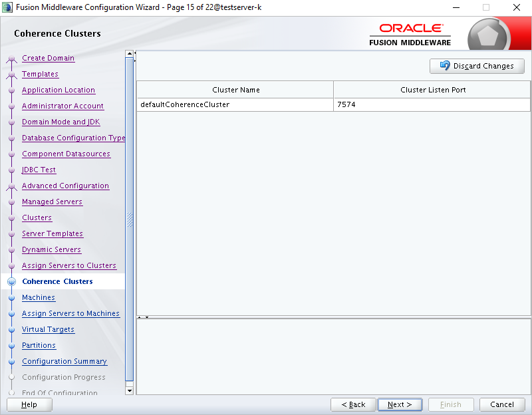
Task: Click navigation pane scroll down arrow
Action: (x=129, y=390)
